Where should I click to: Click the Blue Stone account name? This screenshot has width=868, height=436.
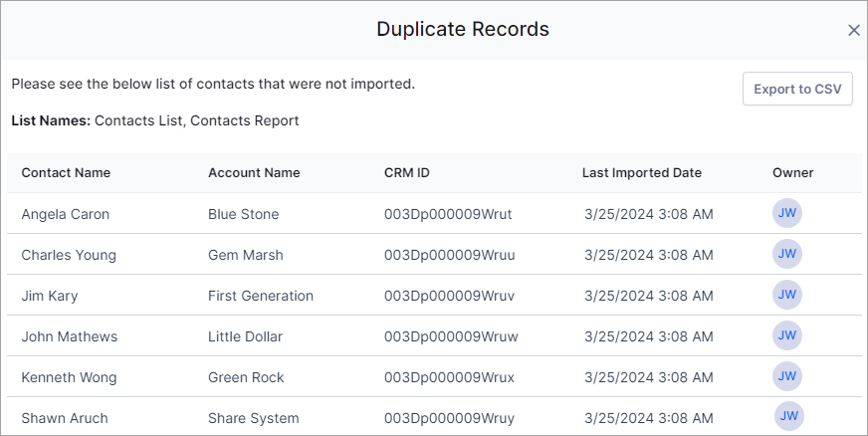tap(244, 214)
